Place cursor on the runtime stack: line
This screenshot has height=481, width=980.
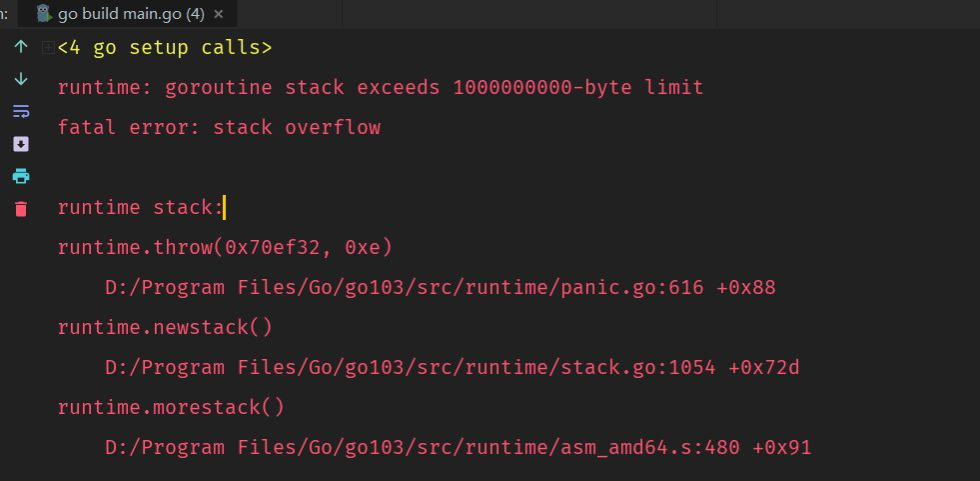[141, 208]
